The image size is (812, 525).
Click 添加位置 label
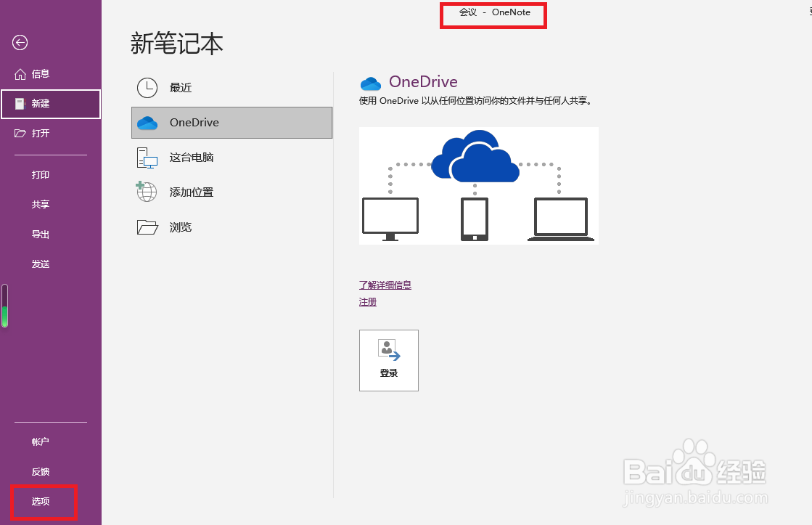(x=192, y=192)
